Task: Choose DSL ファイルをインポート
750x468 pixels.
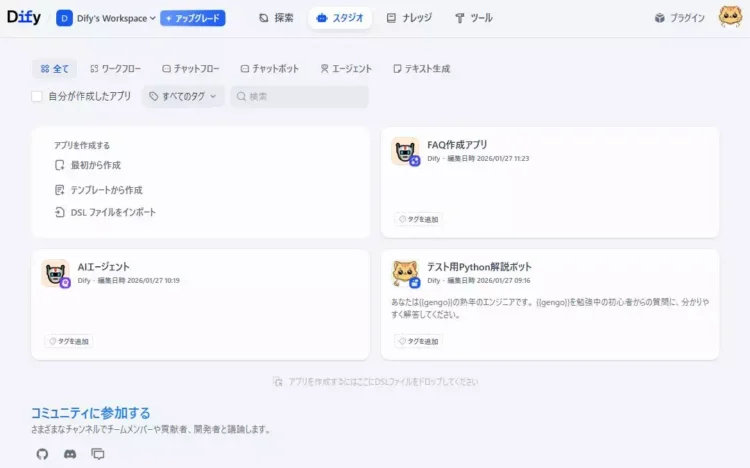Action: tap(105, 212)
